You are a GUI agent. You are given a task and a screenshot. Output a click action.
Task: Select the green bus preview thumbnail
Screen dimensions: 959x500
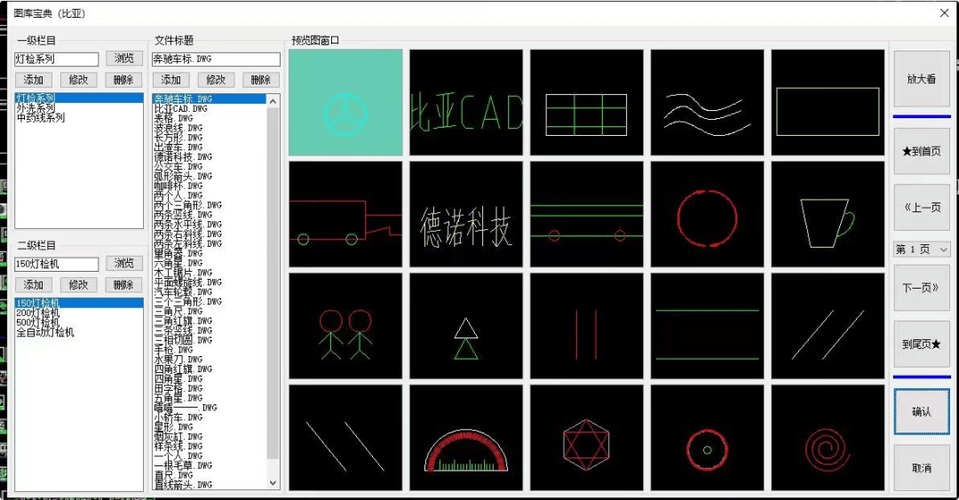[x=587, y=214]
